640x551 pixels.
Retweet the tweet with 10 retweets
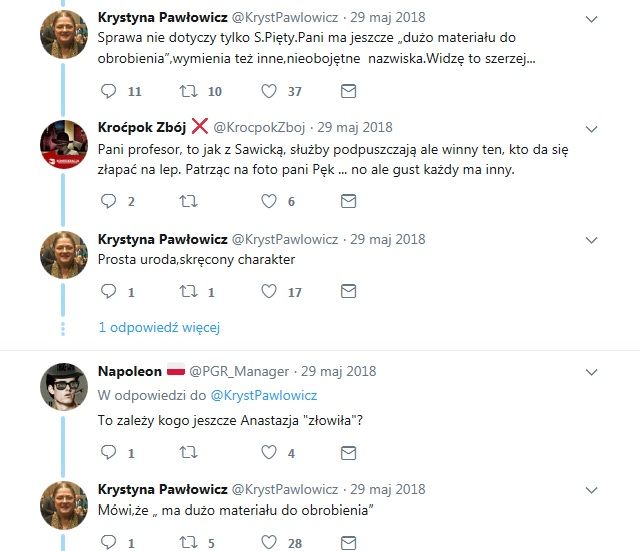click(186, 91)
